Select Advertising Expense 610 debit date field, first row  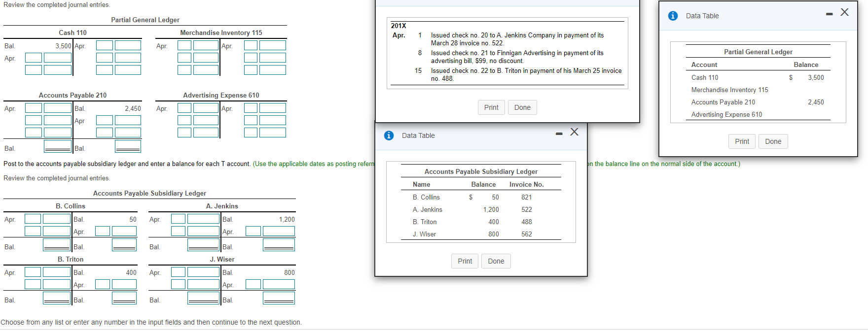184,108
